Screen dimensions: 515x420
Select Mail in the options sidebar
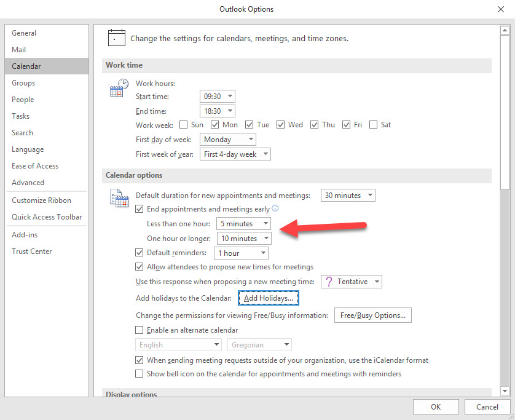(47, 50)
